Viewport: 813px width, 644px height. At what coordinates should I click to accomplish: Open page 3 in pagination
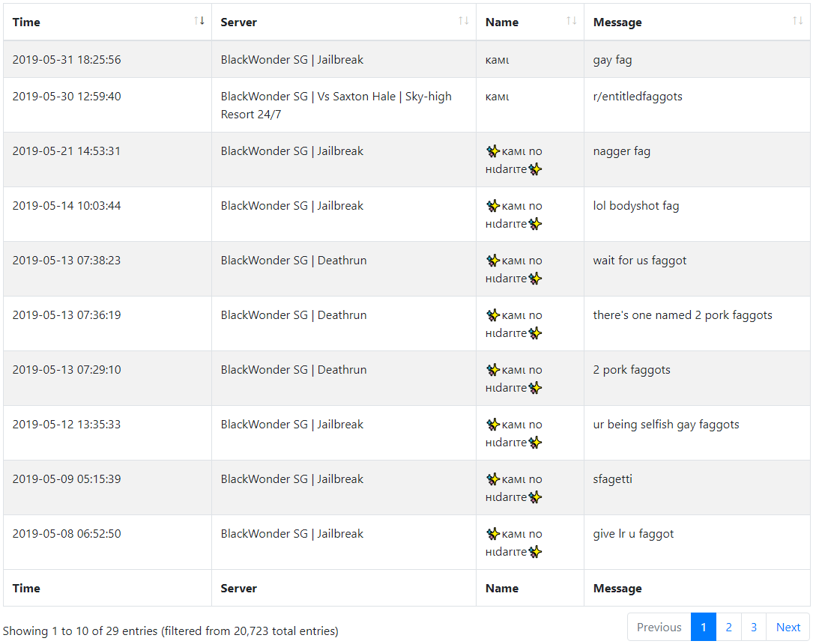pos(753,627)
